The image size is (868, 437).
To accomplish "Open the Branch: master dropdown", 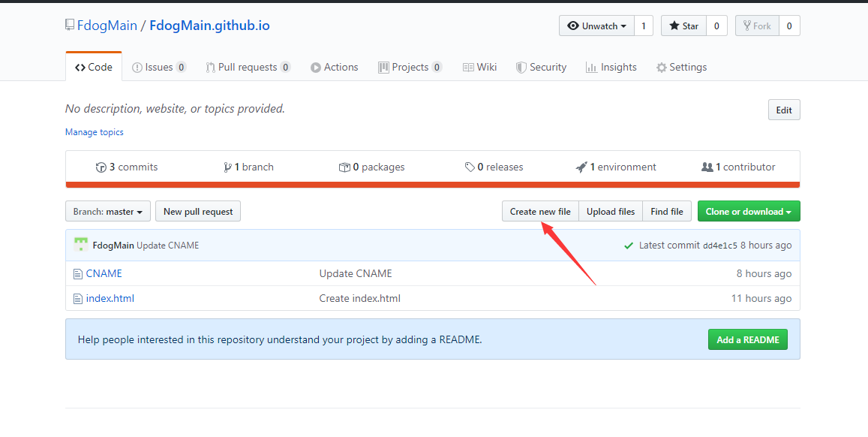I will pyautogui.click(x=108, y=211).
